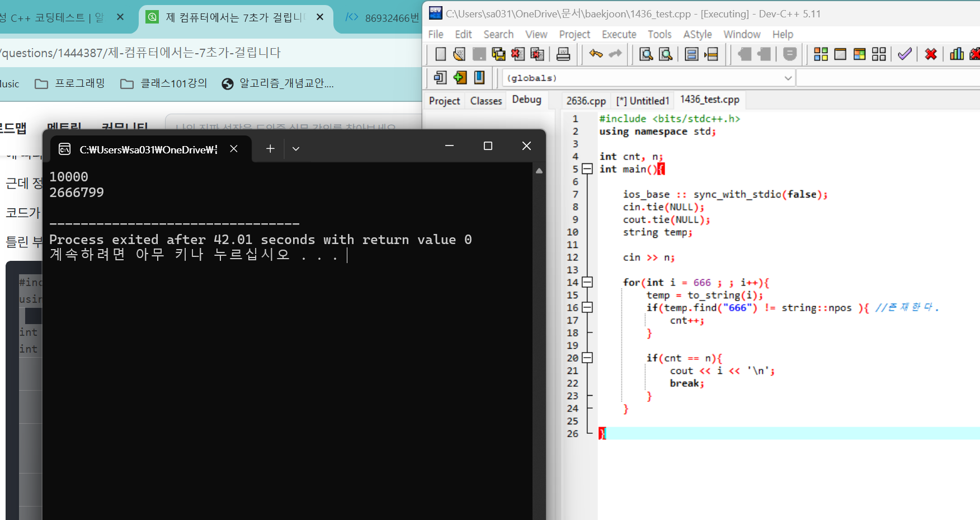Add a new terminal tab with plus button
The height and width of the screenshot is (520, 980).
point(270,149)
